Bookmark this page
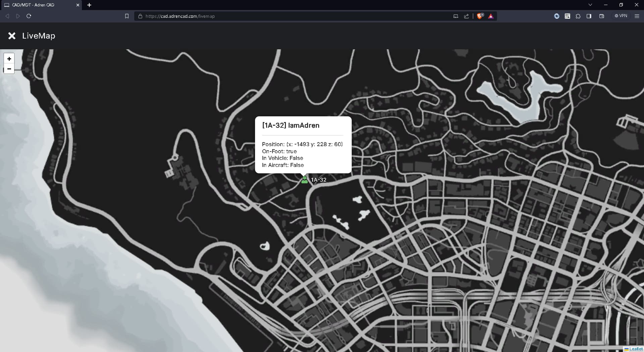 coord(127,16)
